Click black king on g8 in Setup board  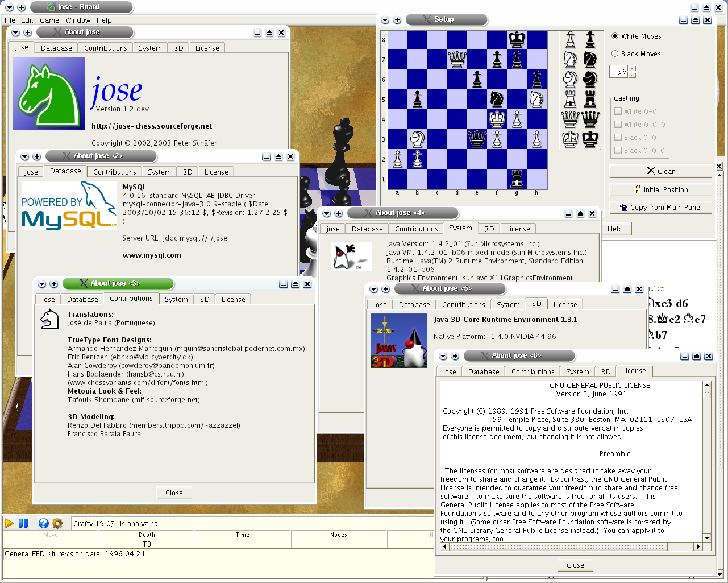517,40
